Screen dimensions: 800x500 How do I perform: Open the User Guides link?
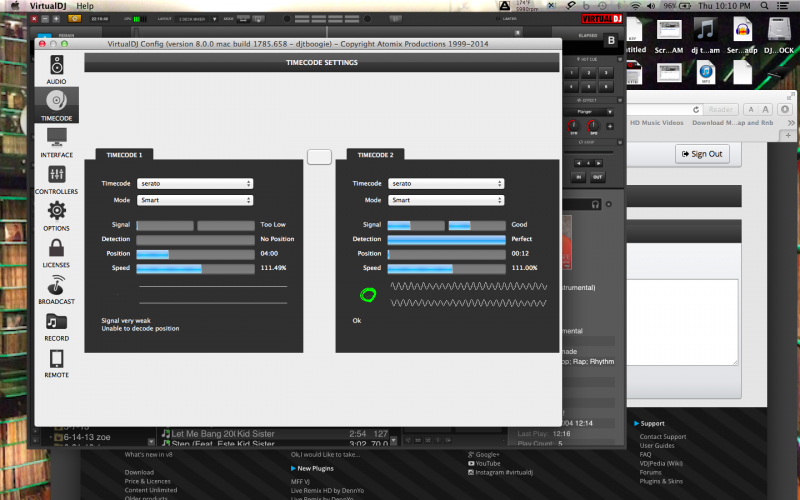pos(657,445)
